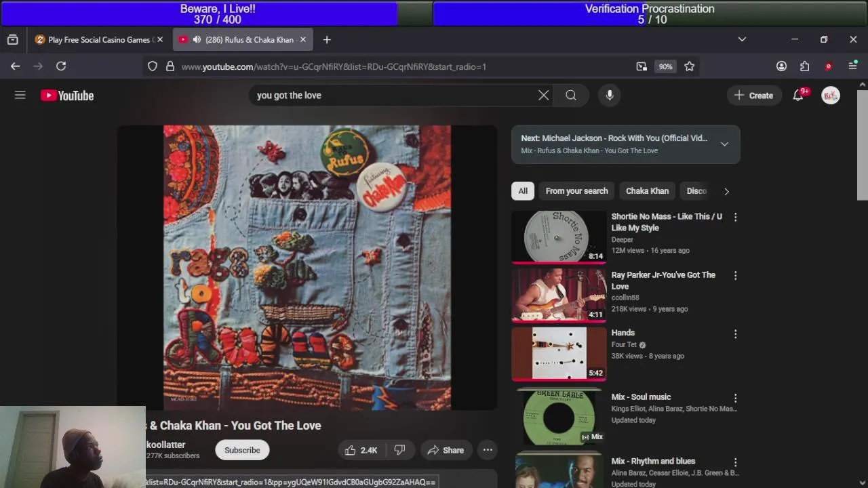Open the more actions ellipsis under the video
Screen dimensions: 868x488
[488, 450]
